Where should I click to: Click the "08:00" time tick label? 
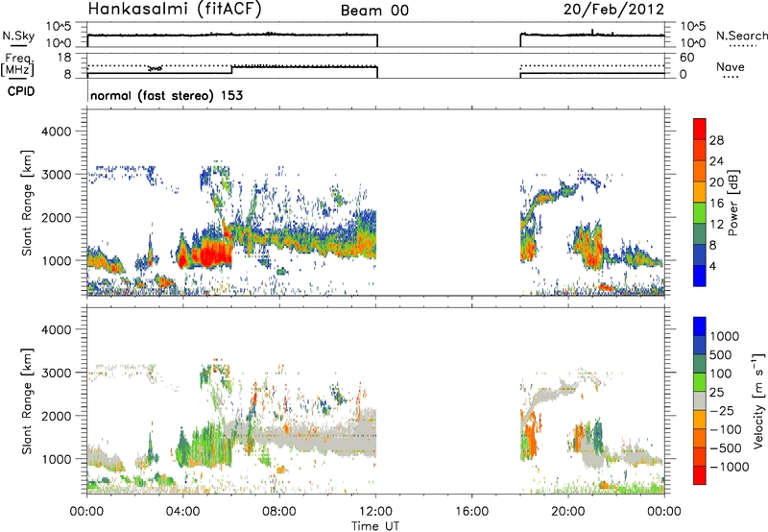coord(279,512)
